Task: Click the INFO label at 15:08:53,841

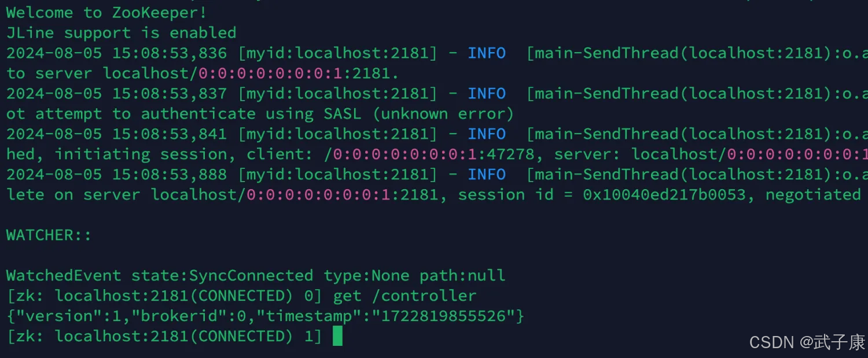Action: click(x=487, y=134)
